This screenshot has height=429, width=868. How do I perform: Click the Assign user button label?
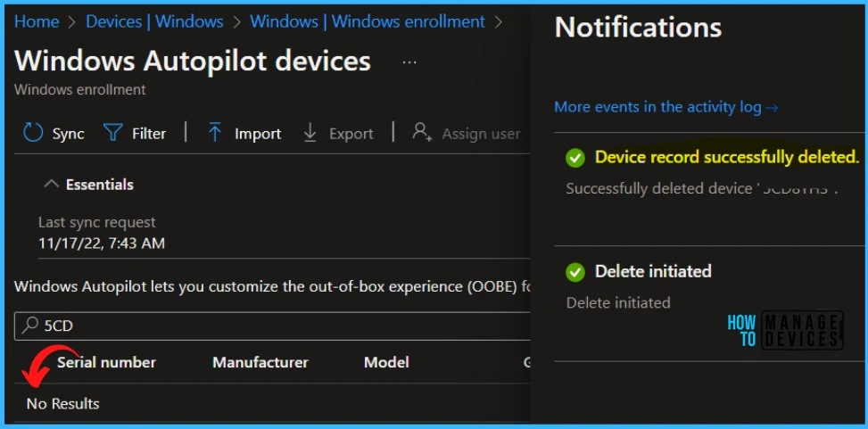point(481,134)
